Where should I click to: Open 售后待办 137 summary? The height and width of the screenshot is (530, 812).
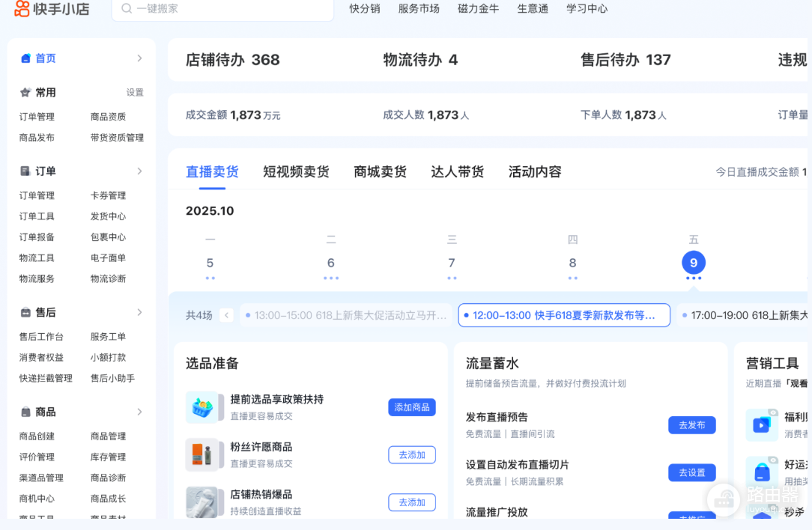click(625, 60)
